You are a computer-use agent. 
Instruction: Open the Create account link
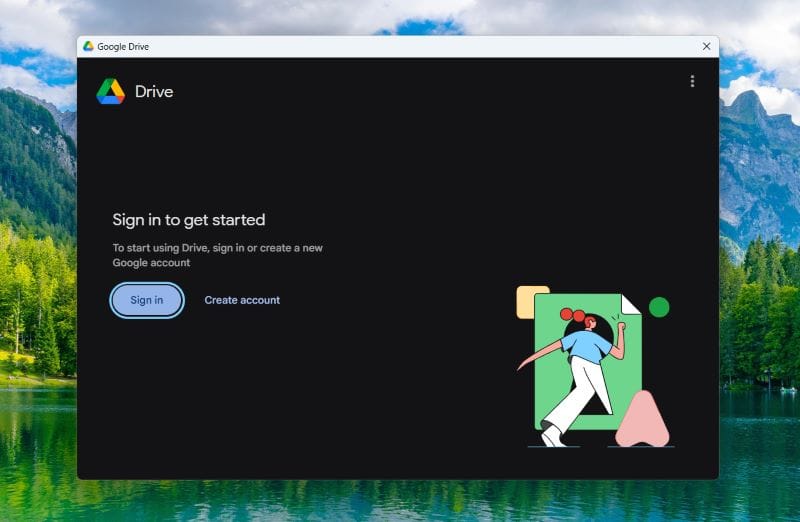tap(242, 300)
